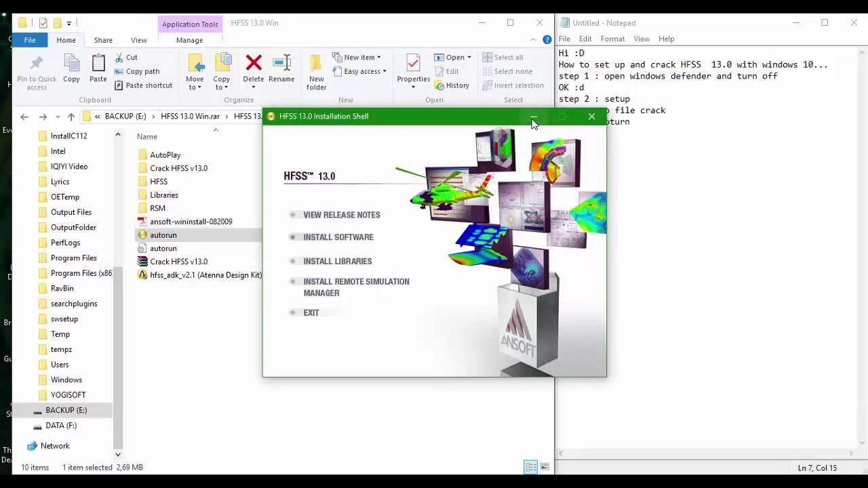Select the AutoPlay folder

pyautogui.click(x=165, y=155)
